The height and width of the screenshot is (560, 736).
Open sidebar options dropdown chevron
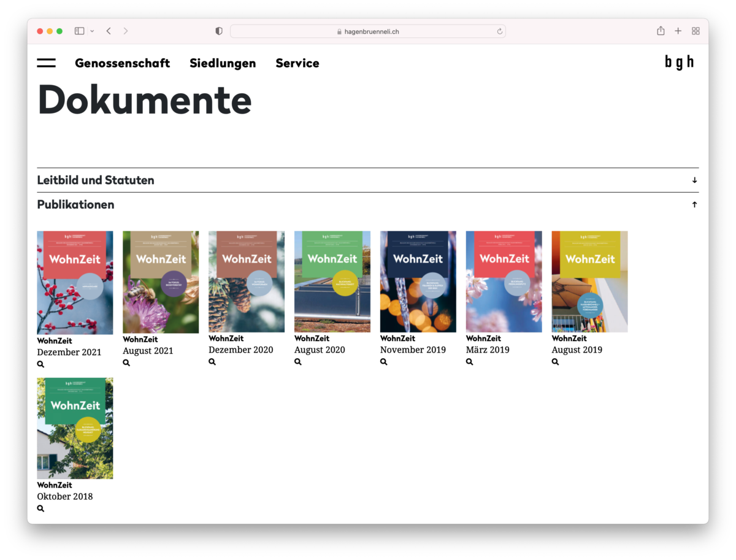93,31
